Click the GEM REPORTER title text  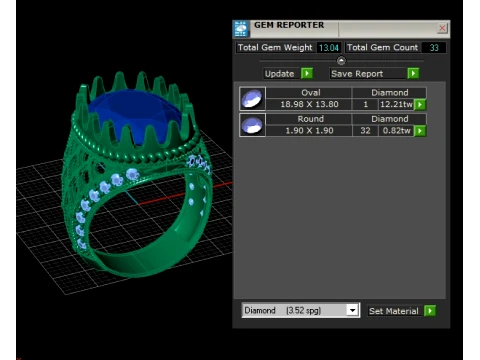point(289,25)
